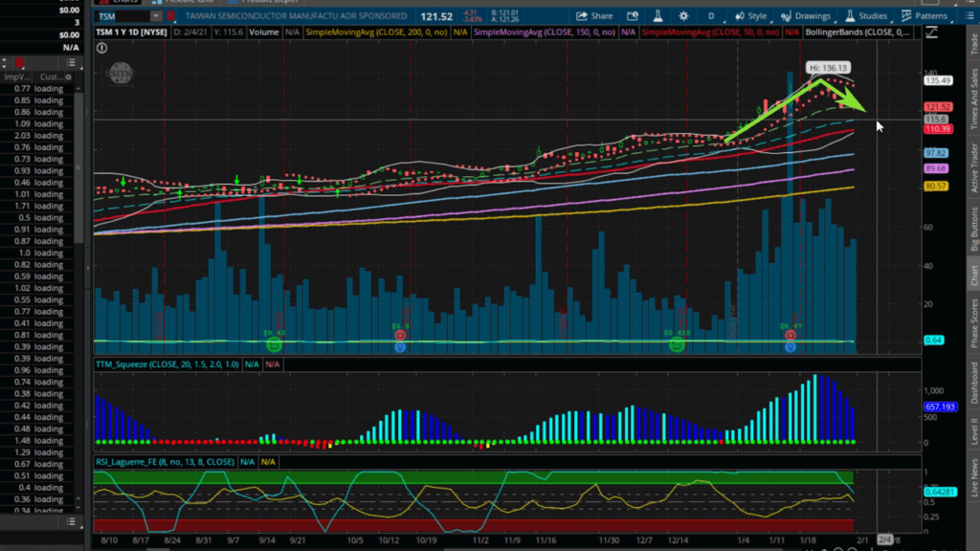Open chart settings gear icon
Viewport: 980px width, 551px height.
click(x=683, y=16)
